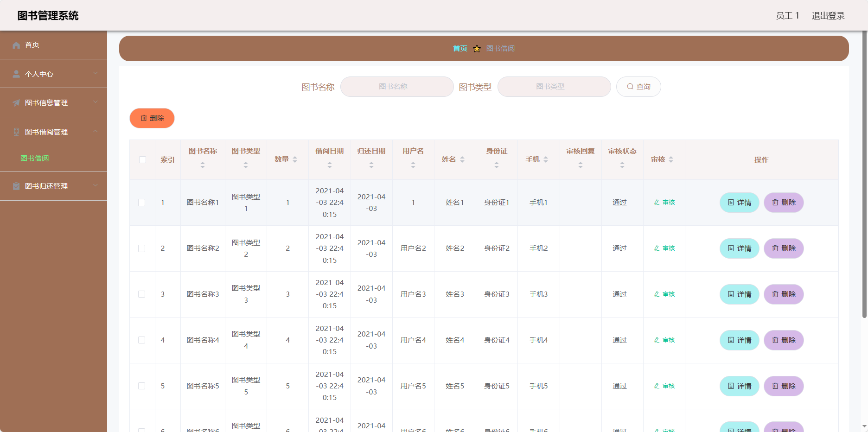Click the vertical page scrollbar
The height and width of the screenshot is (432, 868).
(864, 174)
